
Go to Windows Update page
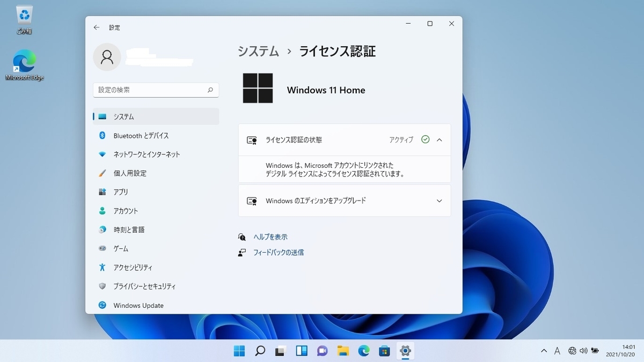click(x=156, y=305)
